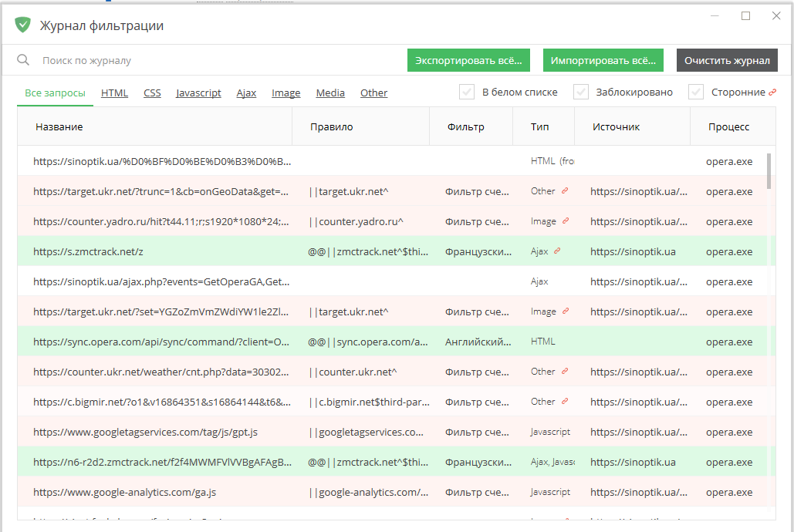Click the chain icon beside Other in c.bigmir.net row

[x=565, y=401]
